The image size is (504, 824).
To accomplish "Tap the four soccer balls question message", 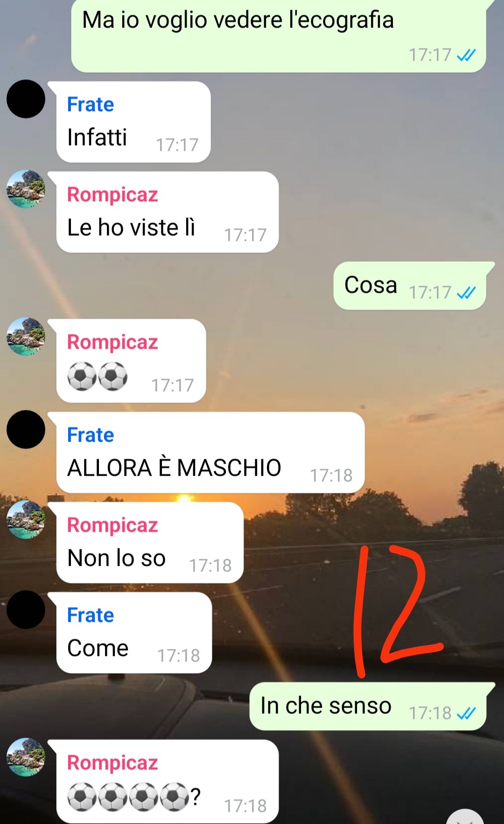I will click(168, 782).
